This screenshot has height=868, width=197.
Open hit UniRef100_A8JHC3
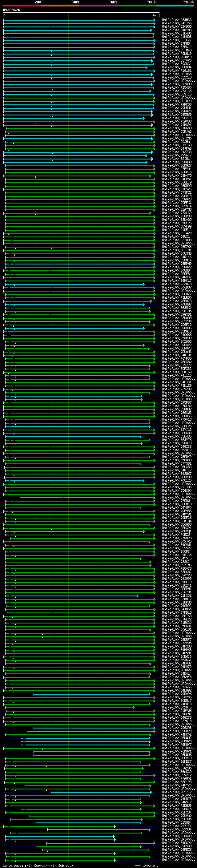[x=177, y=20]
